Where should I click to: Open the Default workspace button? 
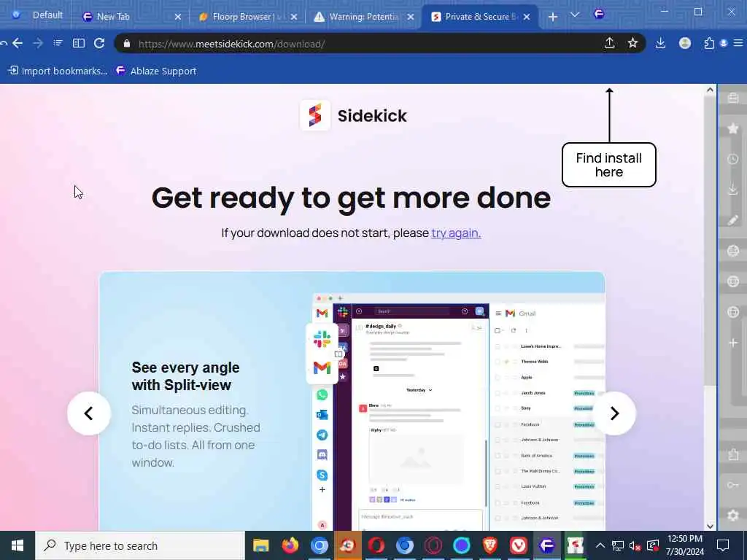(x=38, y=15)
